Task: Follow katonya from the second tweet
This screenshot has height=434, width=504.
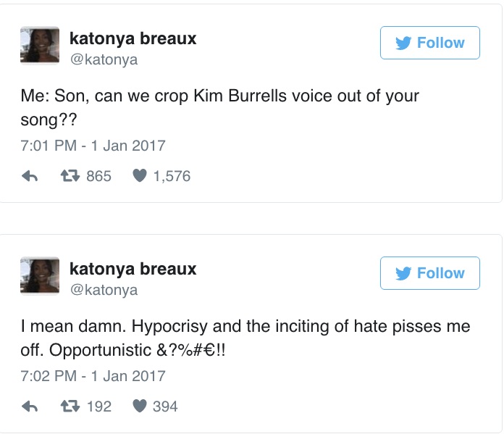Action: tap(429, 273)
